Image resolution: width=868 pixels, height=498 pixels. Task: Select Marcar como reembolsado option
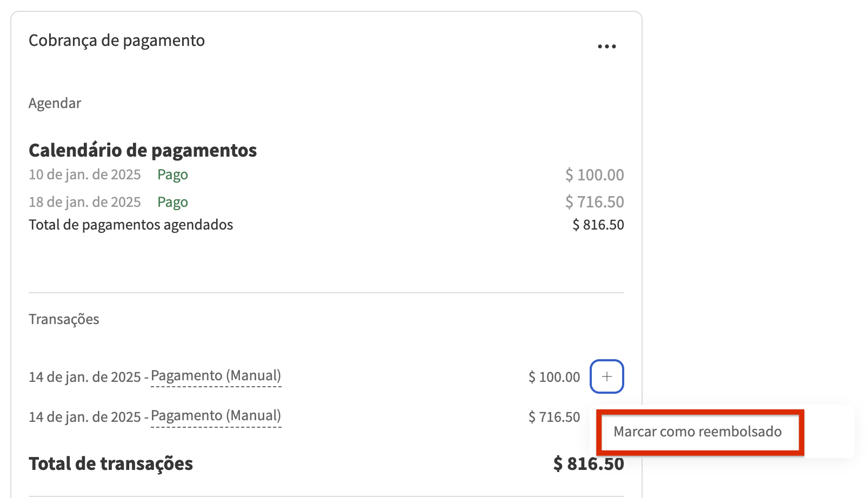click(697, 432)
